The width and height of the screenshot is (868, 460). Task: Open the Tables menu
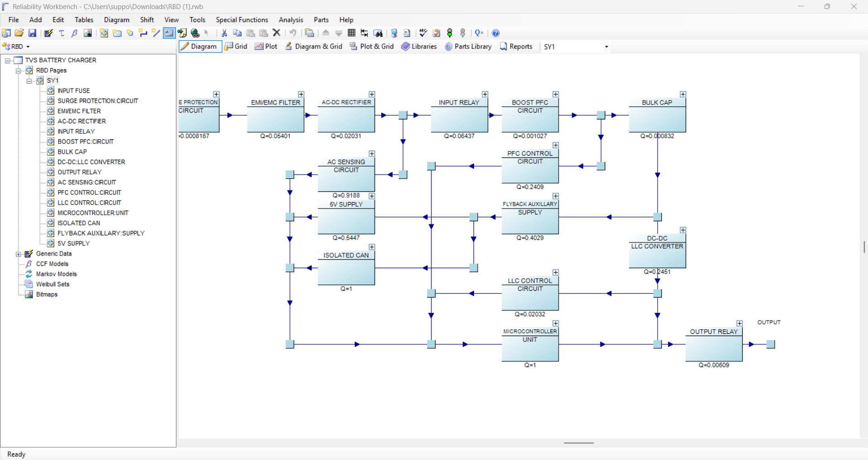coord(84,20)
